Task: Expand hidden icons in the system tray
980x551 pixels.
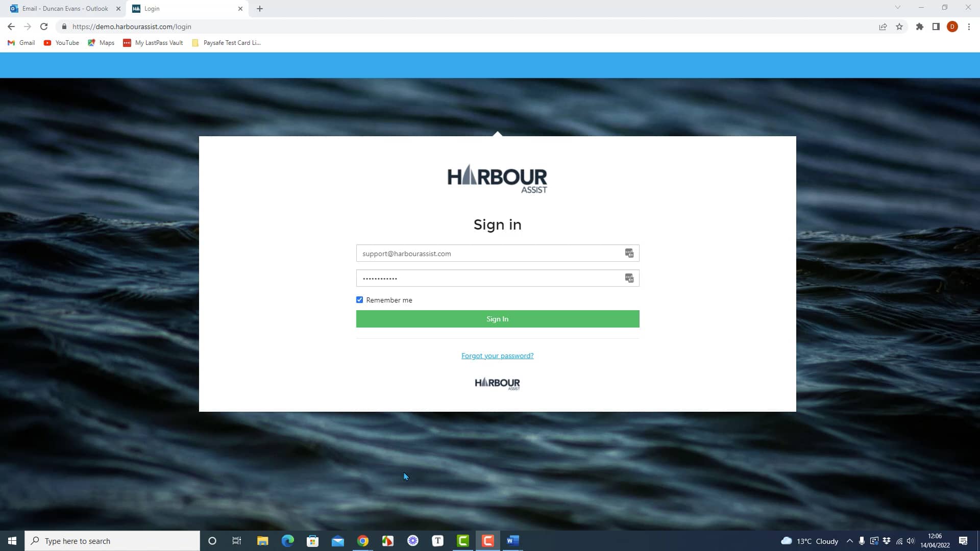Action: 849,541
